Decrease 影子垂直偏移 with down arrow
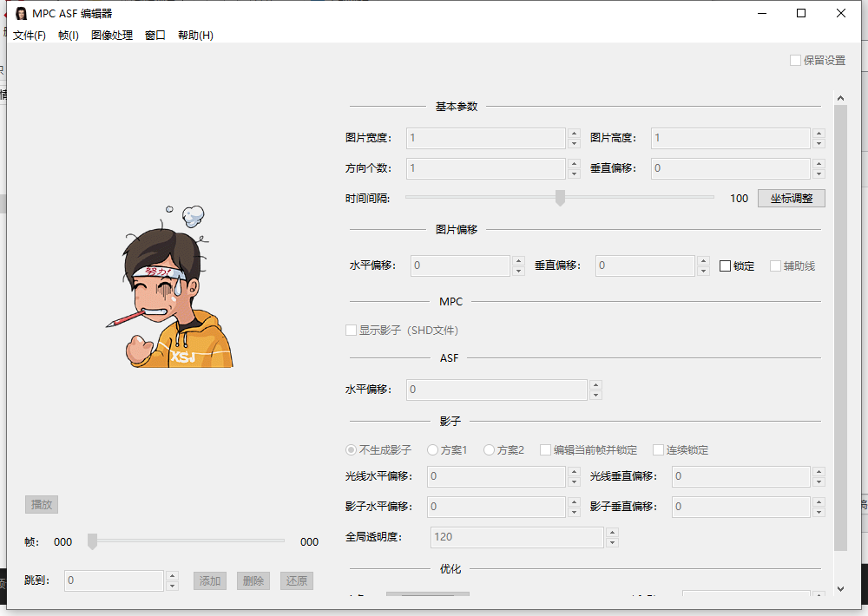 coord(819,513)
